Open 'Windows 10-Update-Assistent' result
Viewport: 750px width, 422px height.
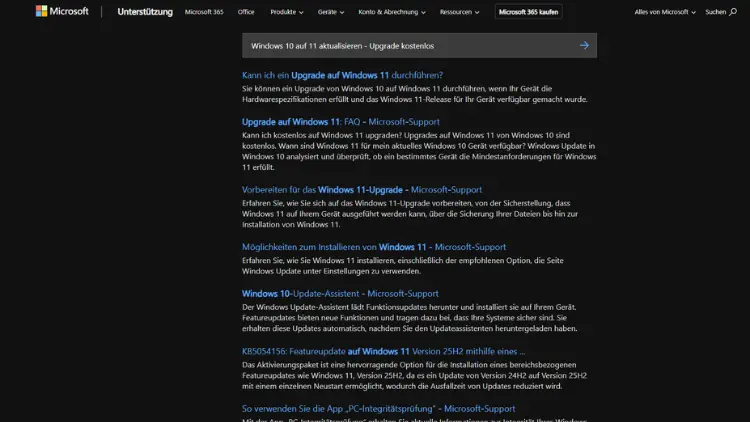340,294
